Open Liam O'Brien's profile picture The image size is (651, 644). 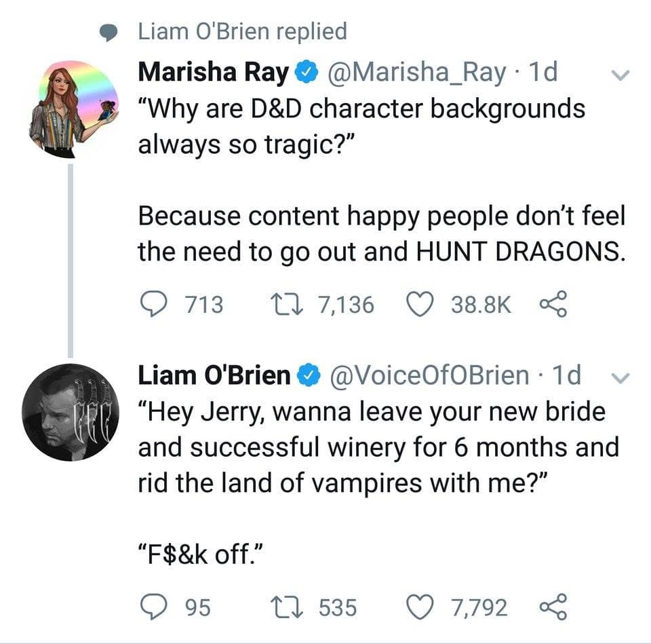tap(71, 413)
